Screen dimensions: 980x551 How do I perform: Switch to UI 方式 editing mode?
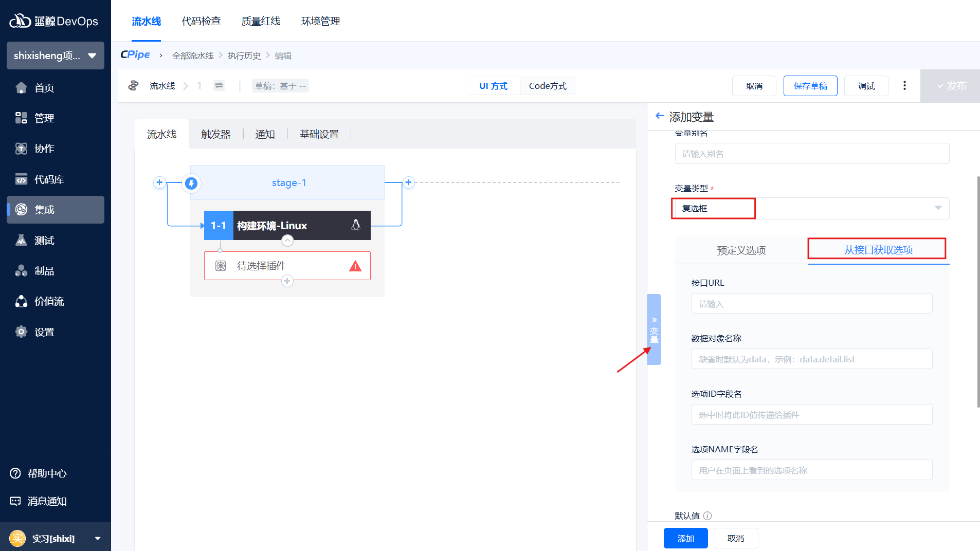(493, 86)
